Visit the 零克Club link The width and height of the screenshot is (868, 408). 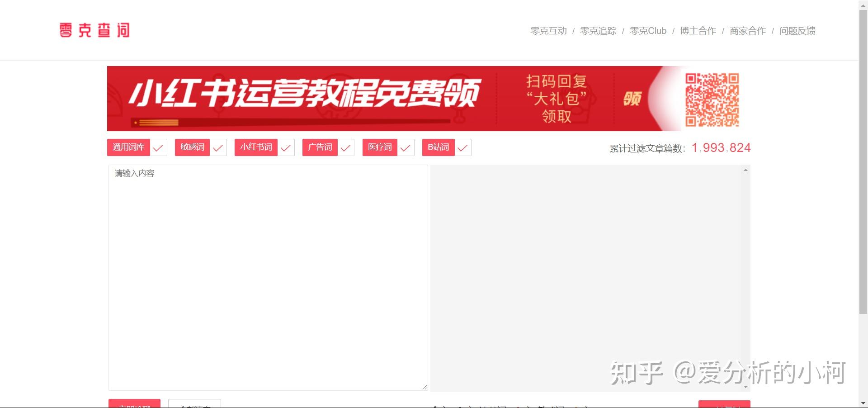[x=648, y=31]
